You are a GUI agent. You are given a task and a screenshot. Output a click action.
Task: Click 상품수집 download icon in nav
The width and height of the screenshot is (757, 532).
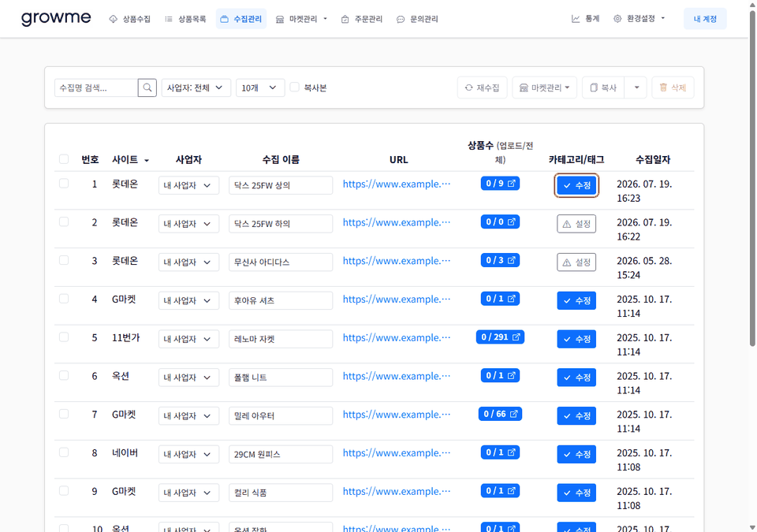[113, 20]
